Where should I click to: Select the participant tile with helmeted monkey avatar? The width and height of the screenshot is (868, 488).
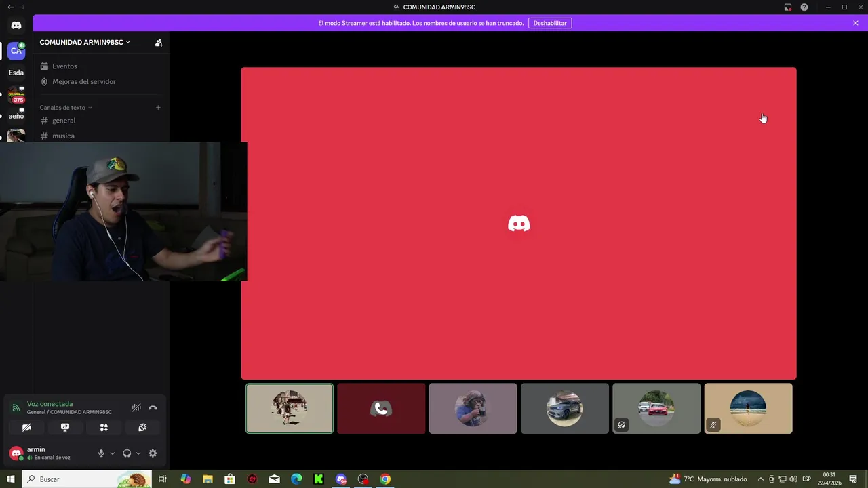tap(473, 408)
